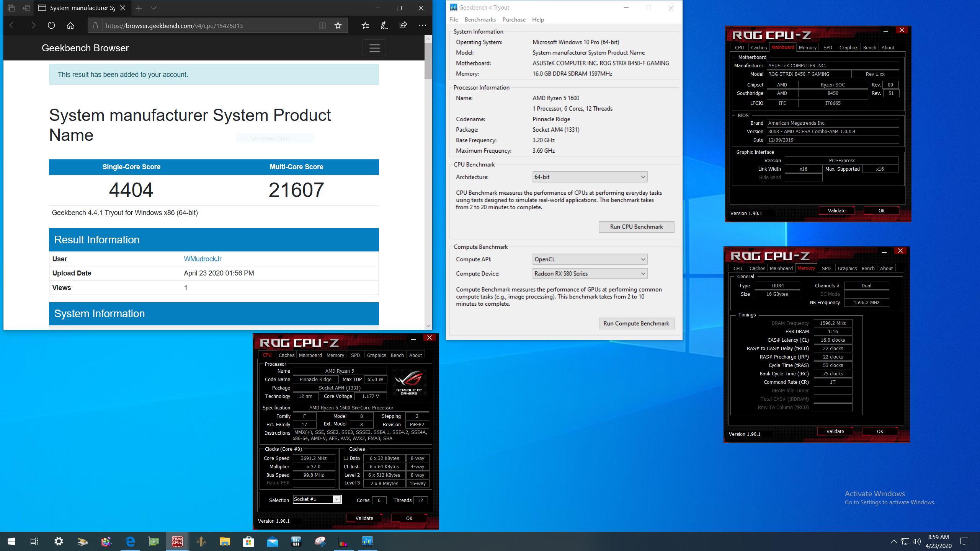Open the Geekbench Browser hamburger menu

click(374, 48)
